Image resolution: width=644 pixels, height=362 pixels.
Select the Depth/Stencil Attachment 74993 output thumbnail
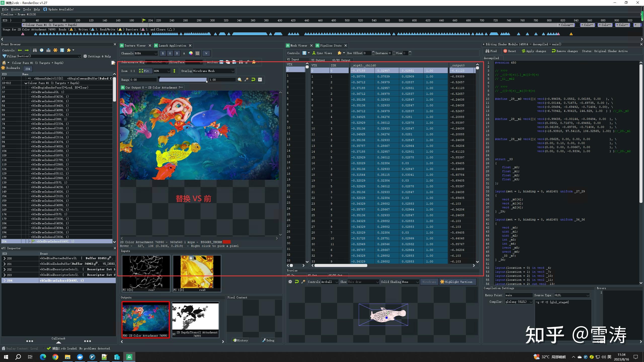(195, 320)
